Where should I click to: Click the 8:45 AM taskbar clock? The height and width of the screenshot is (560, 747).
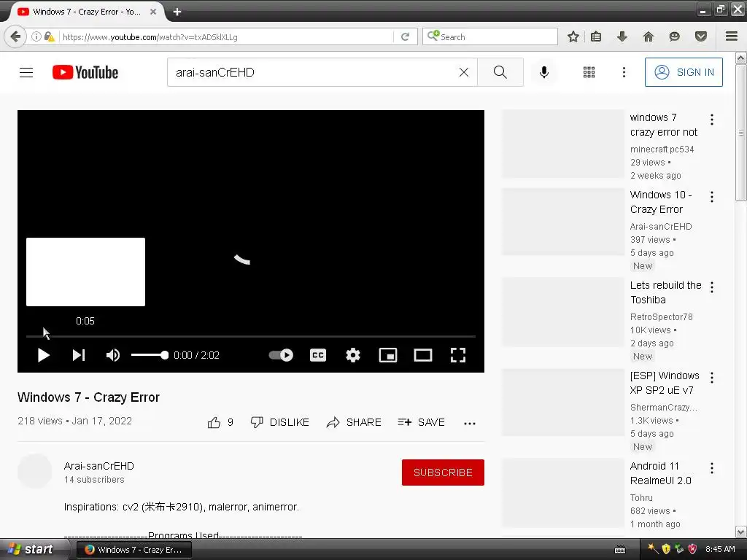point(720,550)
